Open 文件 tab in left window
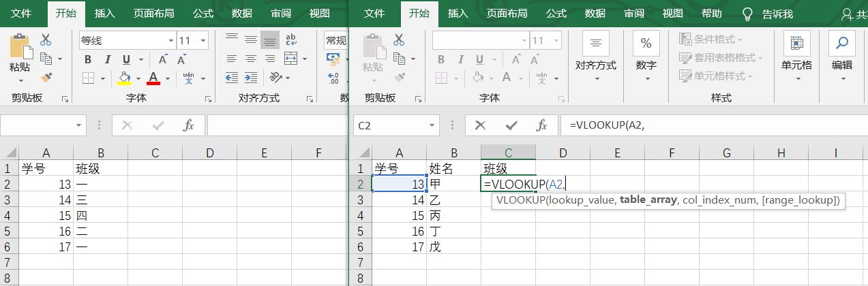The image size is (868, 286). coord(22,13)
